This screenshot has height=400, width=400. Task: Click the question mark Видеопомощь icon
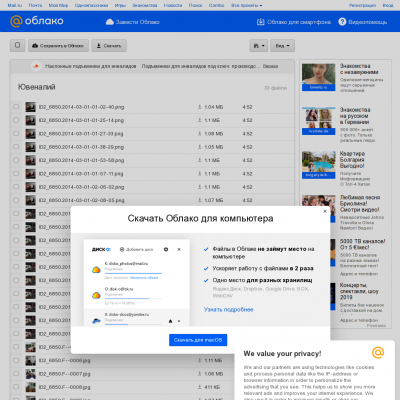[342, 22]
